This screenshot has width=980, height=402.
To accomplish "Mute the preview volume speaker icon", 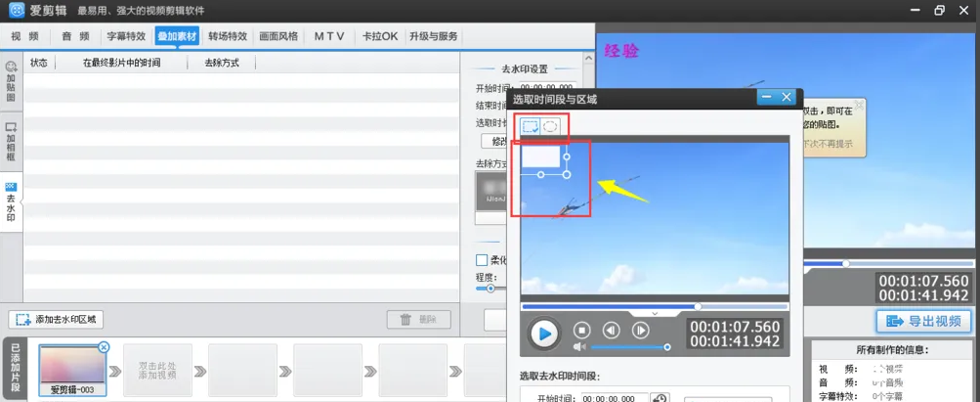I will click(x=579, y=347).
